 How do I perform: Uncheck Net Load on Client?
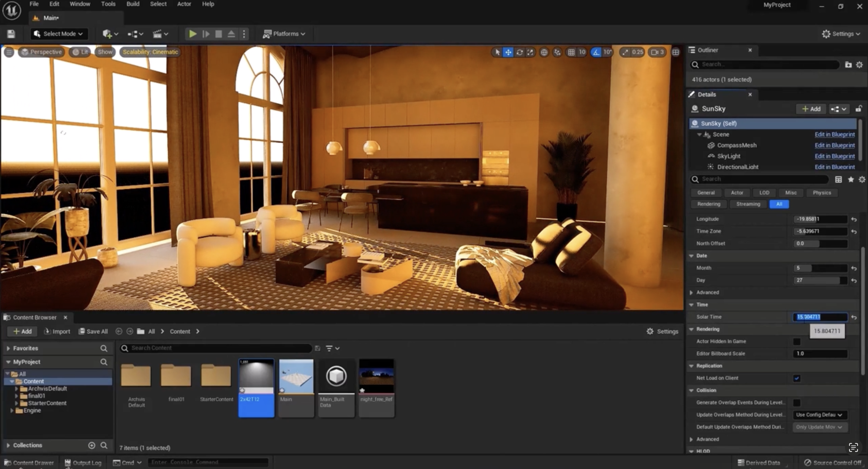[796, 378]
